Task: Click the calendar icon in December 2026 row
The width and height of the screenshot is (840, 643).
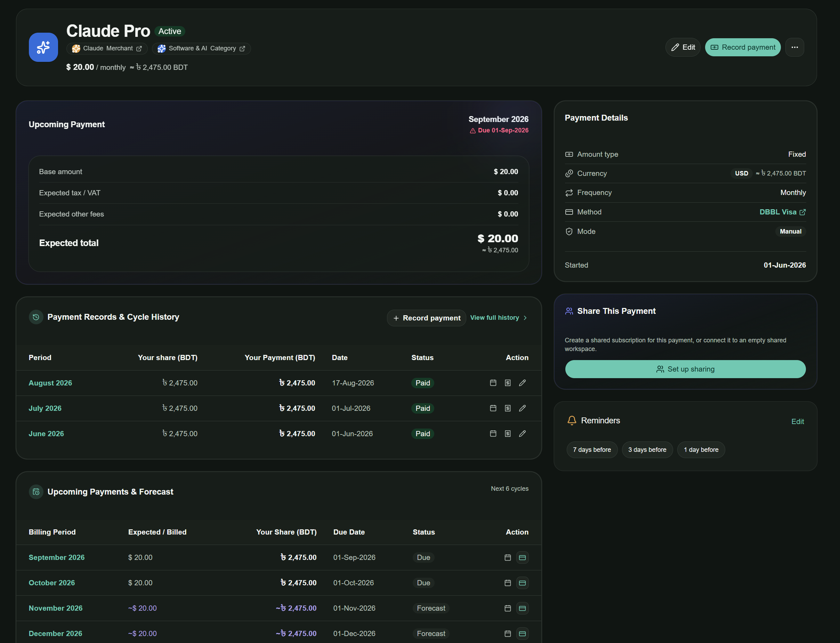Action: [508, 633]
